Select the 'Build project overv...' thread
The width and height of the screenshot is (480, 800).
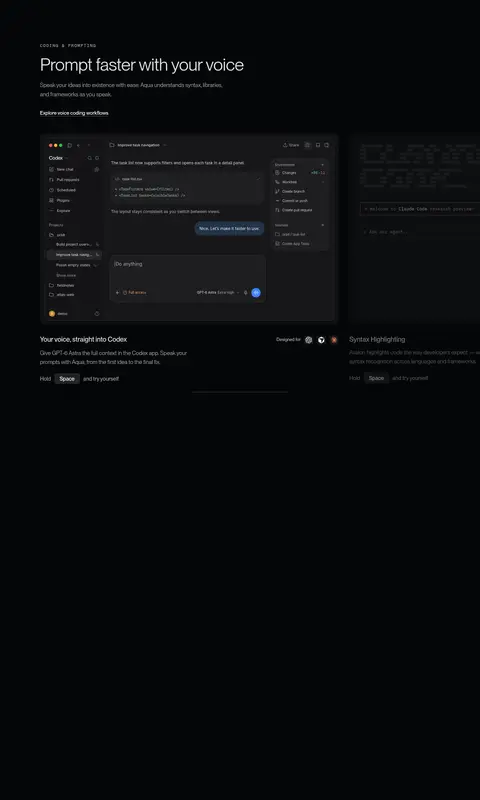click(x=74, y=244)
